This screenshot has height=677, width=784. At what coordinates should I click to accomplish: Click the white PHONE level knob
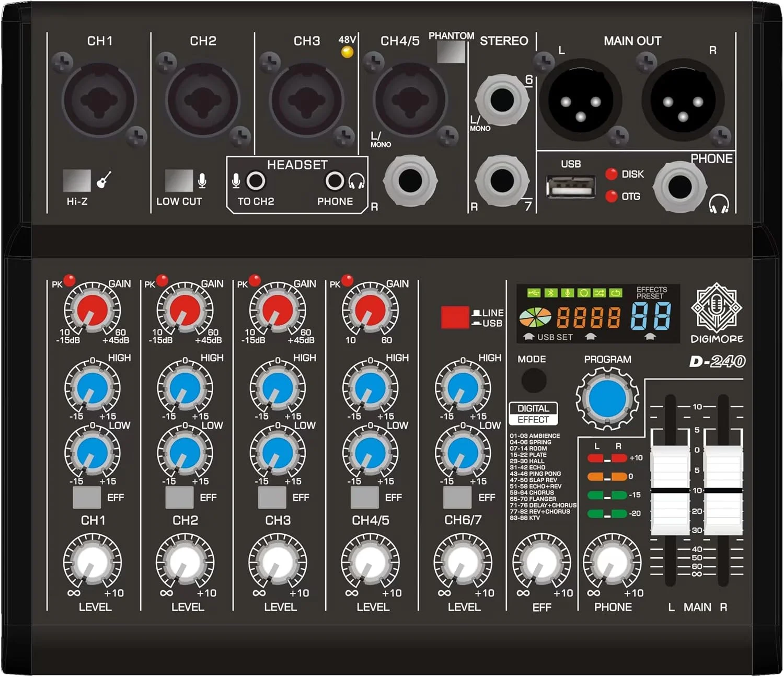(612, 563)
